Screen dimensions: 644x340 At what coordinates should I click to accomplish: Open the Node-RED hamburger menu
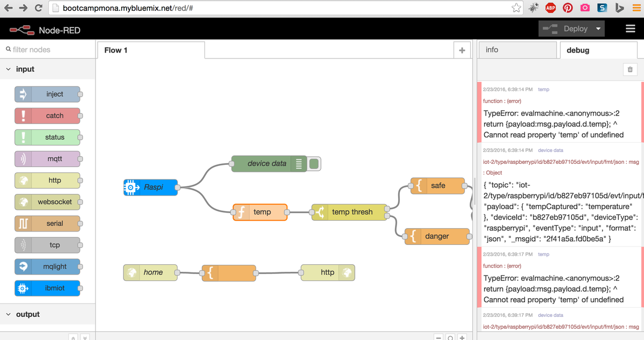pos(631,29)
